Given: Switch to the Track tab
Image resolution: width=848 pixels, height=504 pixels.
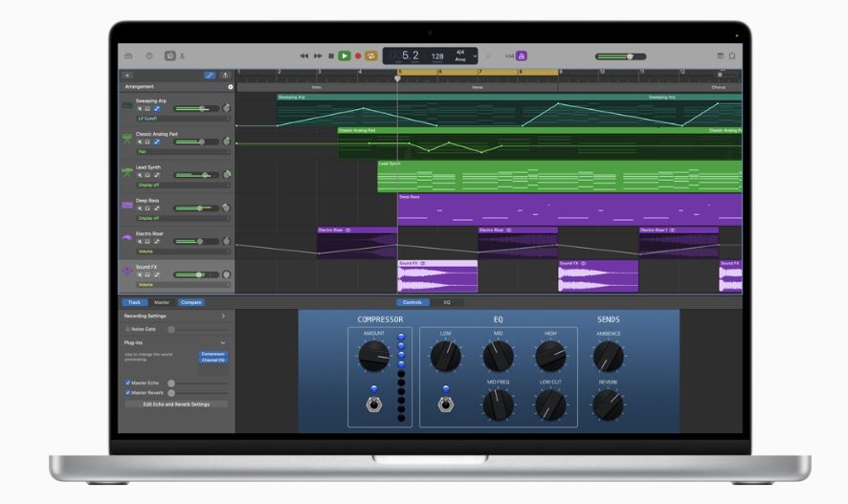Looking at the screenshot, I should pos(134,302).
